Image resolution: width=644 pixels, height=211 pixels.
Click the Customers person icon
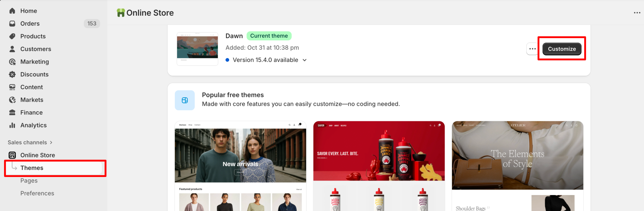(12, 49)
